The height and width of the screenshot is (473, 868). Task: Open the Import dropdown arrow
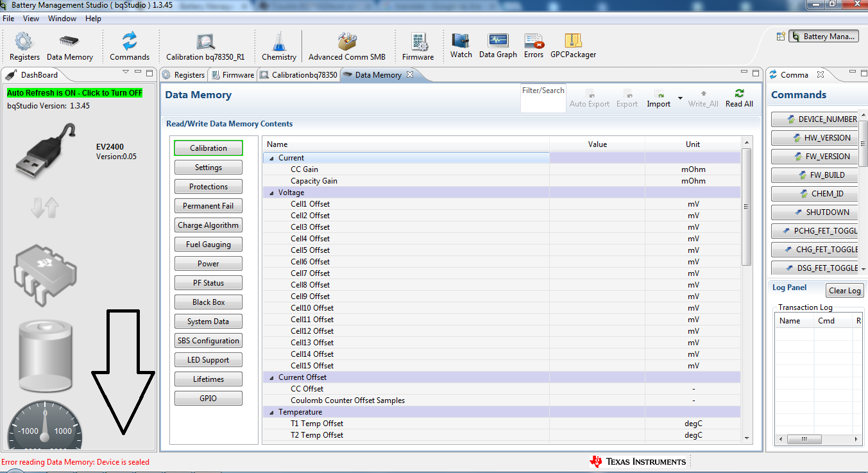point(680,98)
